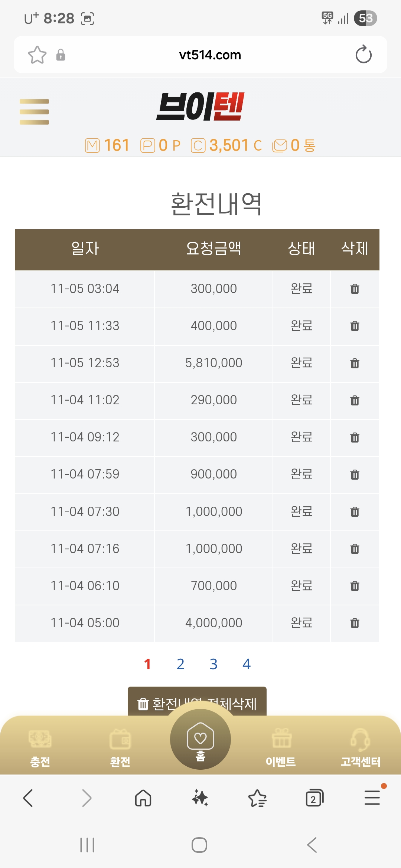Open browser bookmarks list icon
Screen dimensions: 401x868
[x=257, y=798]
